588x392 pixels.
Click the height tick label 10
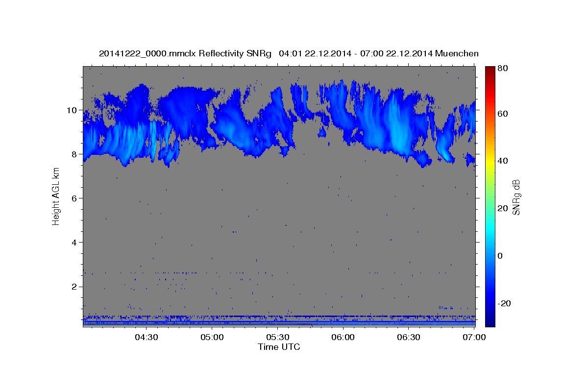(73, 110)
